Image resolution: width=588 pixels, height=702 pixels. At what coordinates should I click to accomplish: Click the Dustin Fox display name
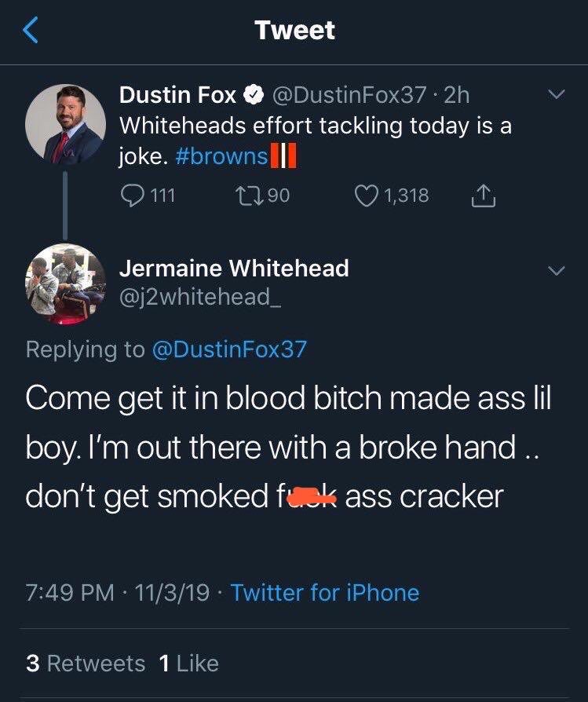point(177,96)
